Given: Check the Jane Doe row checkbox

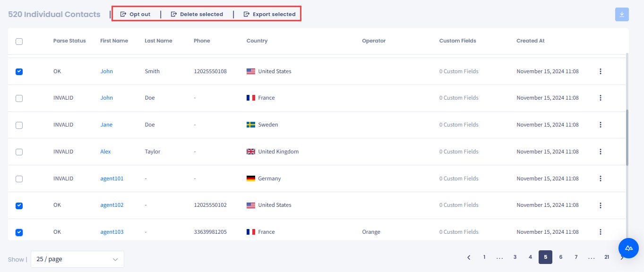Looking at the screenshot, I should (x=19, y=125).
